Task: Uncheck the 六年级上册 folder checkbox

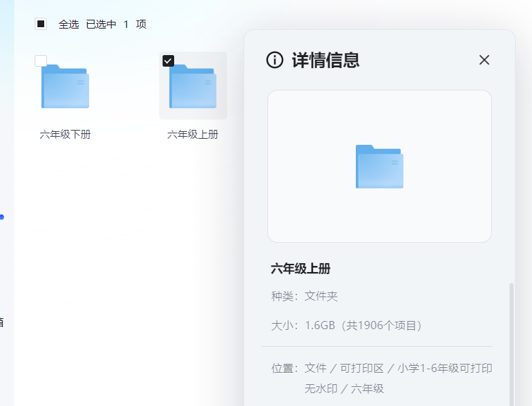Action: click(168, 61)
